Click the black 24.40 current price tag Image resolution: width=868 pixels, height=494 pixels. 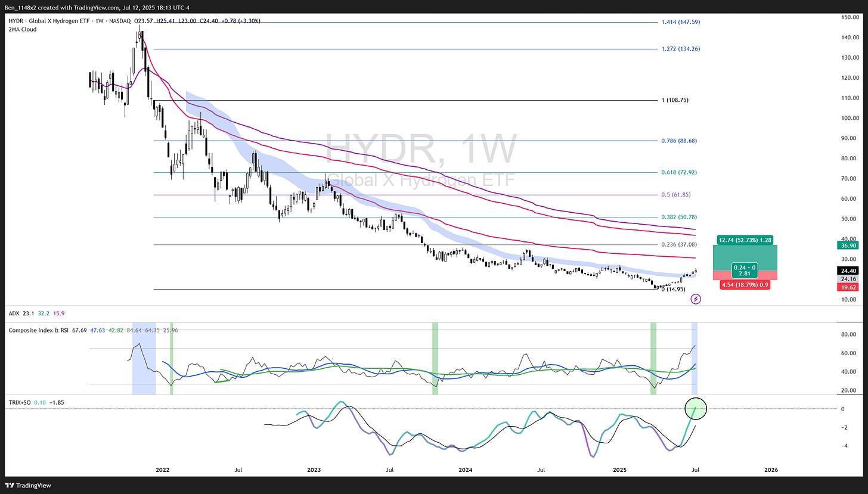click(848, 270)
